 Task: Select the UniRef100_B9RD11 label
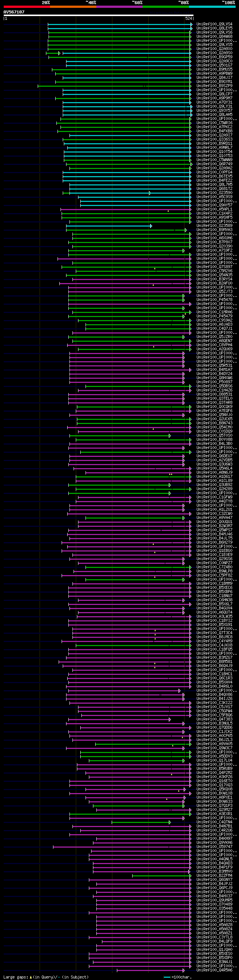pos(214,144)
